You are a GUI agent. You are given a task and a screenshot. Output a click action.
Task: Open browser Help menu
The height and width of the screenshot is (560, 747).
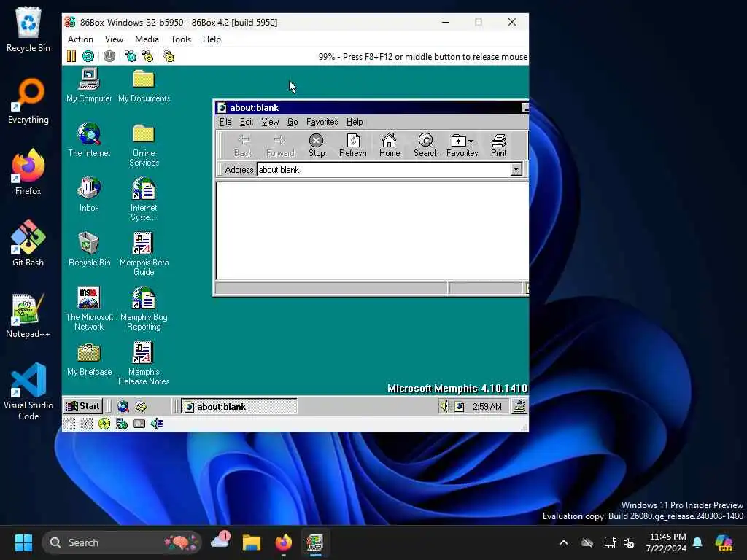tap(355, 122)
